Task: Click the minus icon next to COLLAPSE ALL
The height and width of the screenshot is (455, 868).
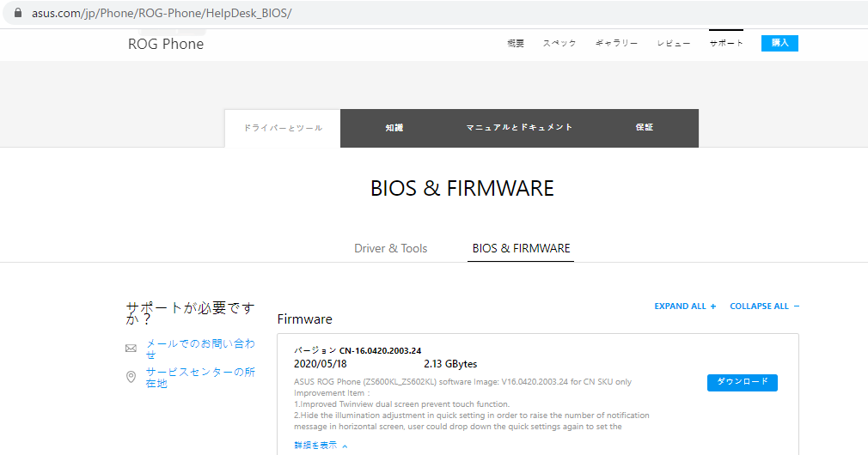Action: click(796, 306)
